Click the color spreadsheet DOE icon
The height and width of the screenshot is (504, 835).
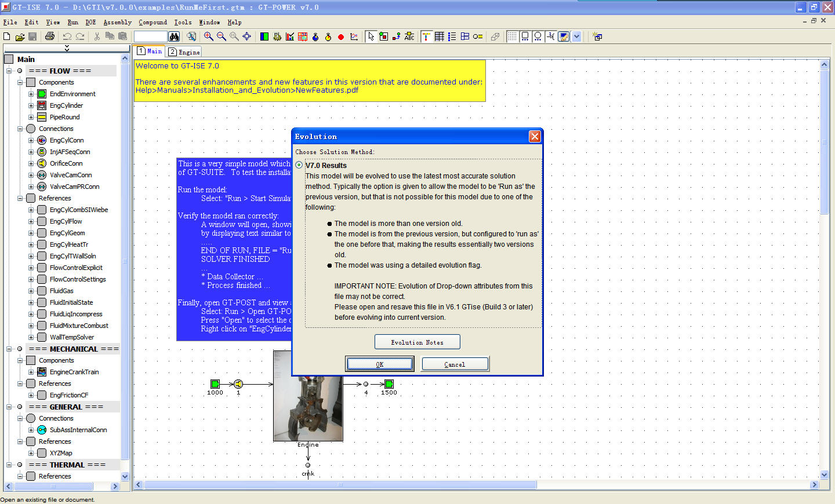[303, 36]
